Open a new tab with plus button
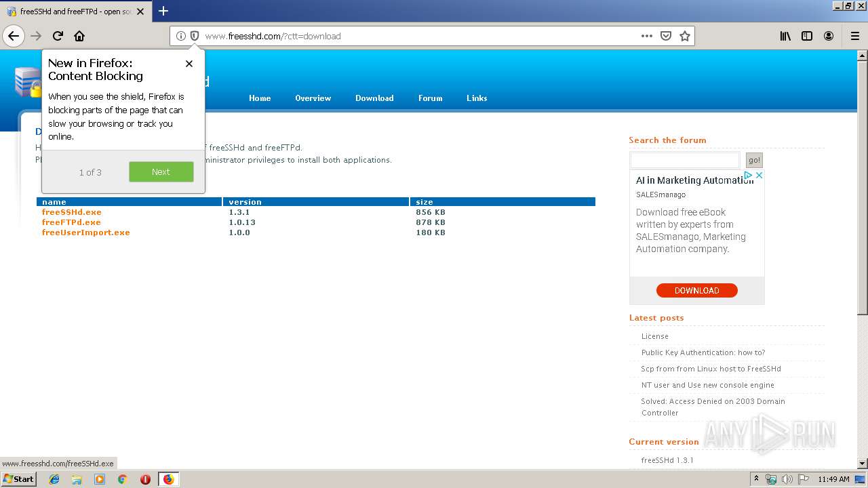 point(163,11)
